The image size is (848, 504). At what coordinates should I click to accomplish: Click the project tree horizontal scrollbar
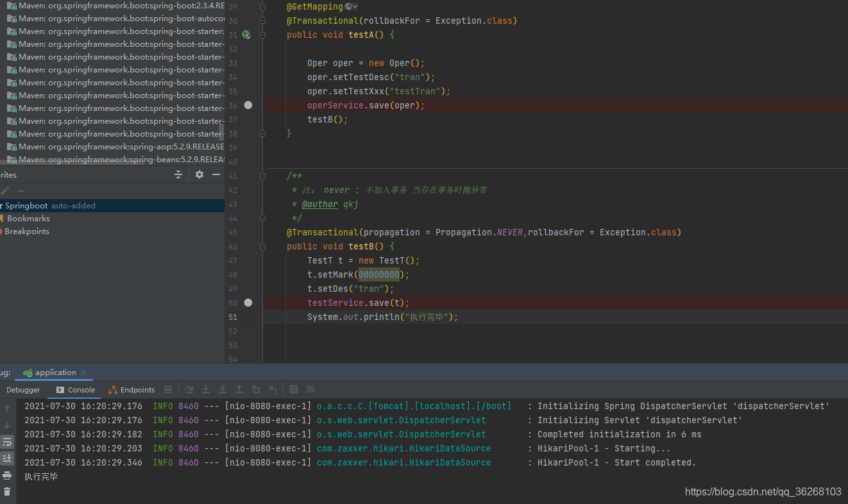74,161
